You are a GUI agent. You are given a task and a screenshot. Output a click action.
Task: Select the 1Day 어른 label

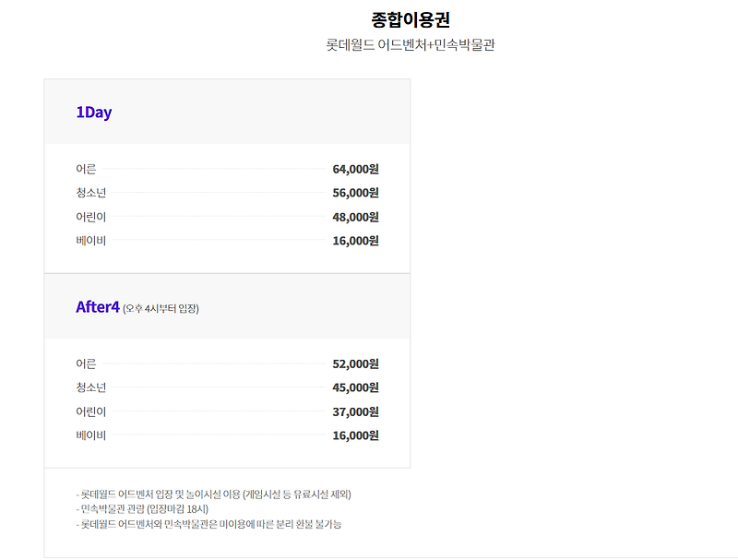tap(86, 169)
